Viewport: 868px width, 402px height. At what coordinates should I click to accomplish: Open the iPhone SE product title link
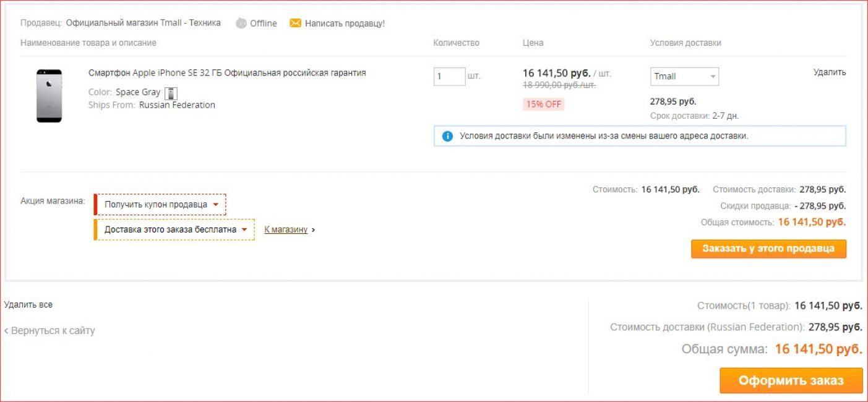(x=227, y=73)
